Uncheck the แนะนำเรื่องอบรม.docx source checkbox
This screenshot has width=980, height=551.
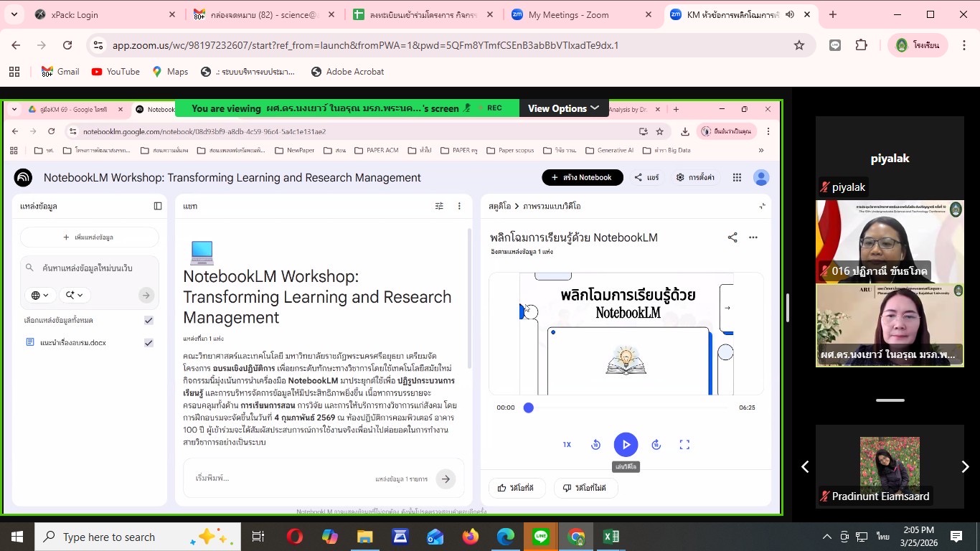point(149,343)
